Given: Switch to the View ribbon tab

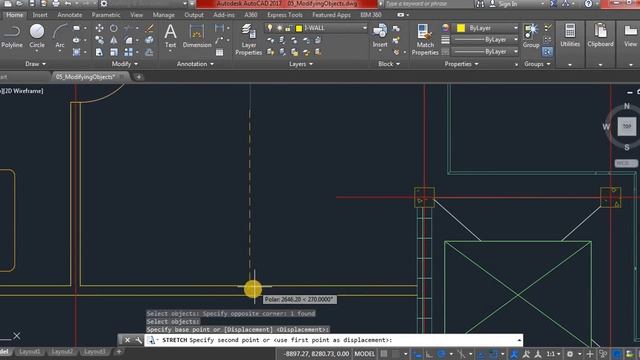Looking at the screenshot, I should (x=136, y=15).
